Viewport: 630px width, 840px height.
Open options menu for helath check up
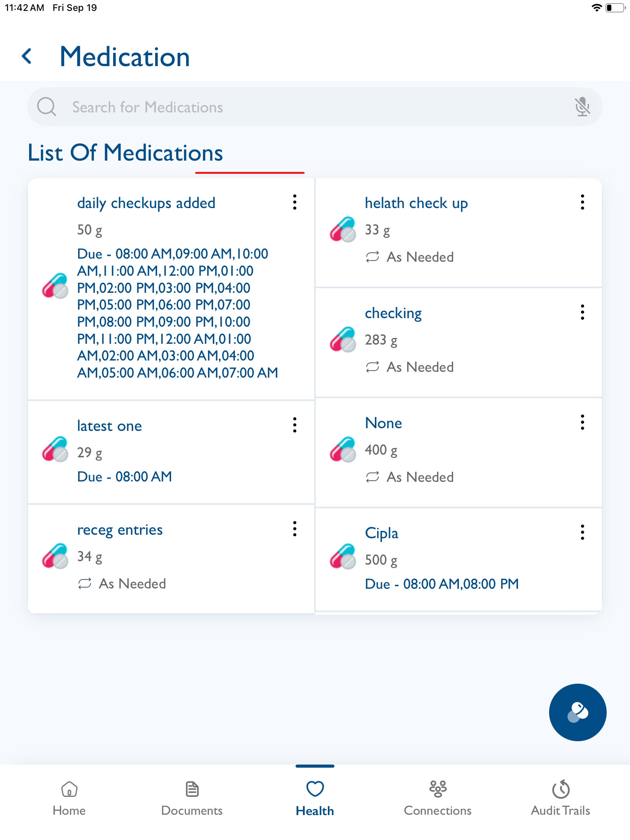[582, 202]
